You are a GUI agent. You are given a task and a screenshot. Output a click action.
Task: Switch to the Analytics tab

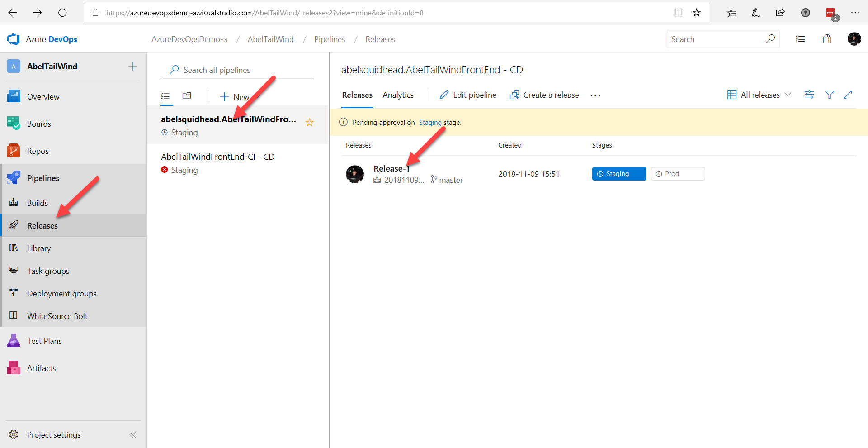pyautogui.click(x=398, y=95)
